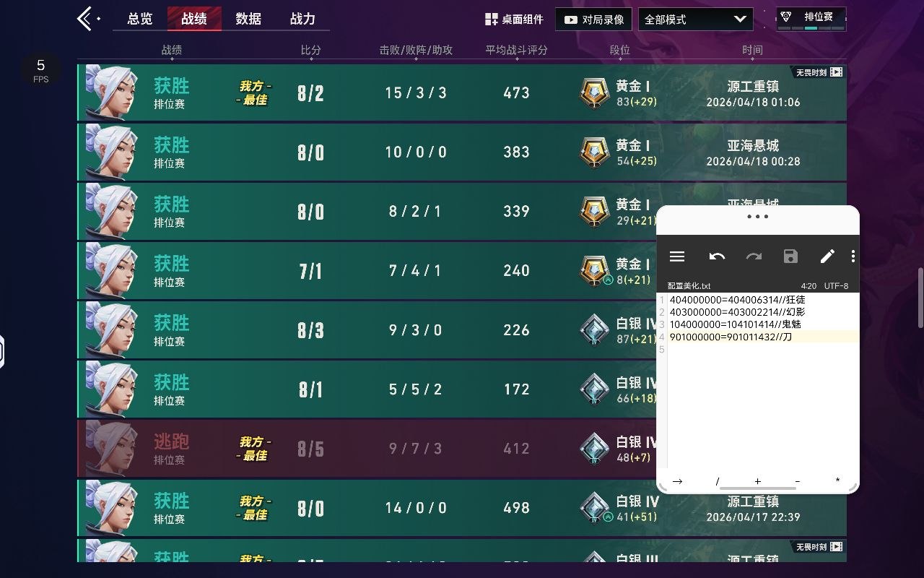
Task: Tap the floating window's three-dot handle
Action: (758, 216)
